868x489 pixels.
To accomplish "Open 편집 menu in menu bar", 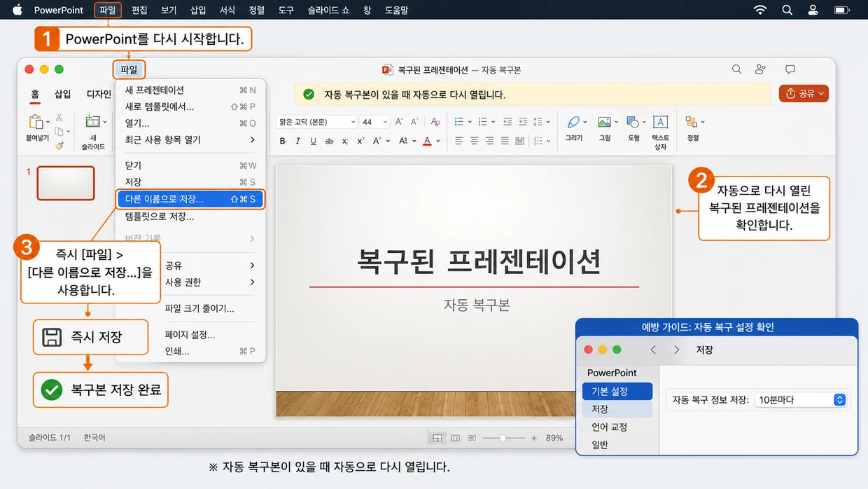I will 139,10.
